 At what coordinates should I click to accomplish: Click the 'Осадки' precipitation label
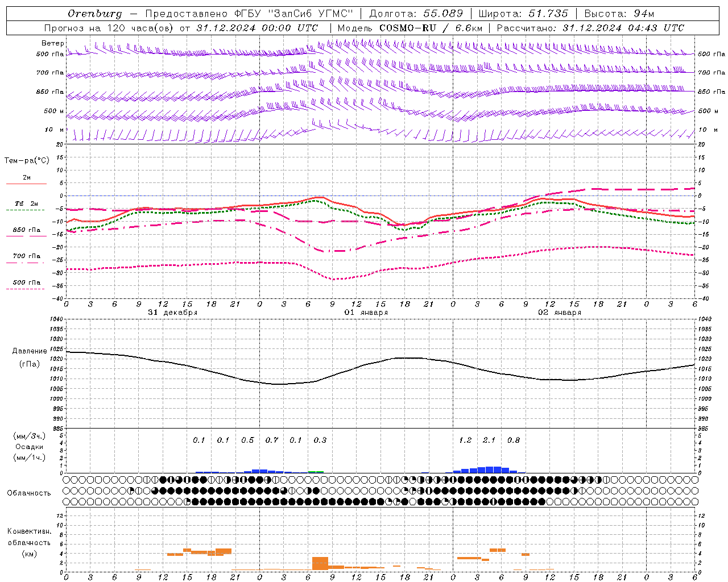pos(29,447)
